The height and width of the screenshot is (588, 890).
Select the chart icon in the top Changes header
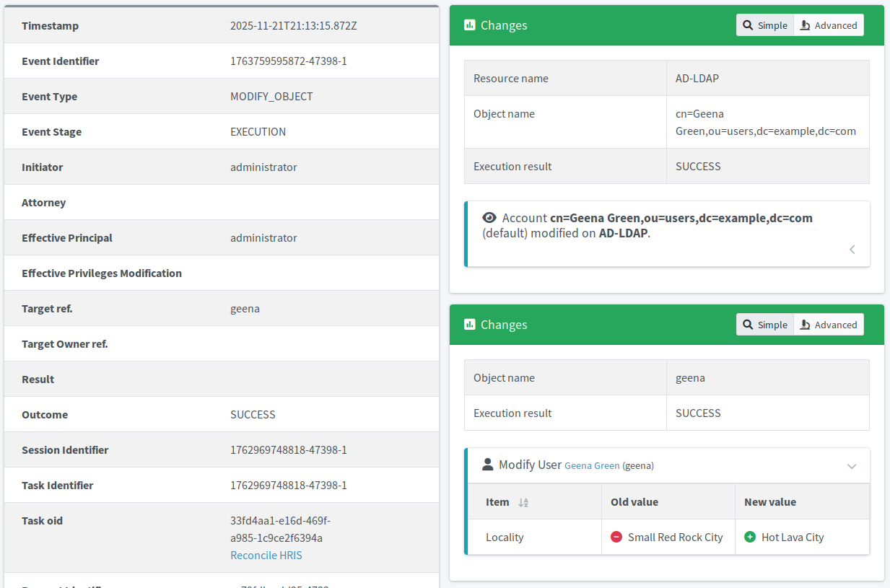470,25
